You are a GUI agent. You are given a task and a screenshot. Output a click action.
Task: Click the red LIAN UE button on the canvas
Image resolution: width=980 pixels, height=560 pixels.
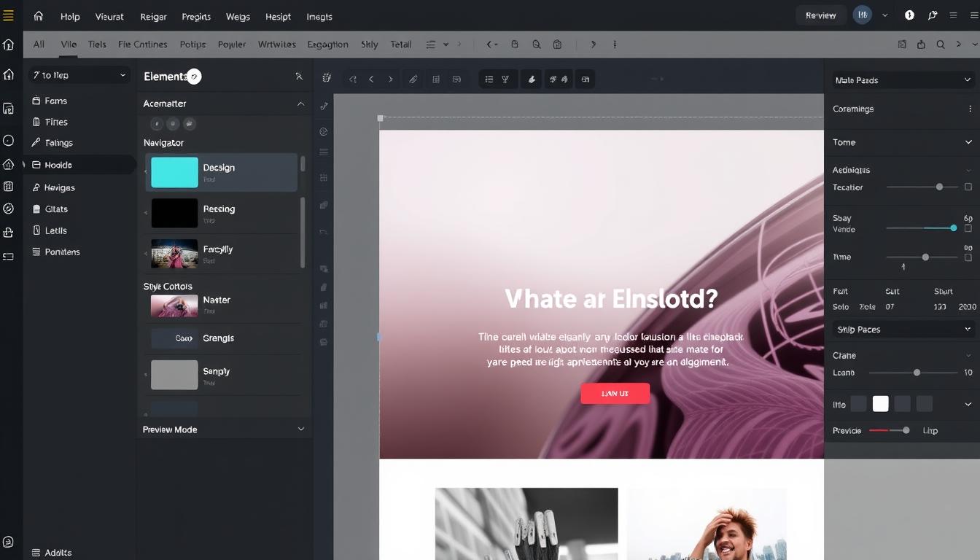tap(615, 393)
